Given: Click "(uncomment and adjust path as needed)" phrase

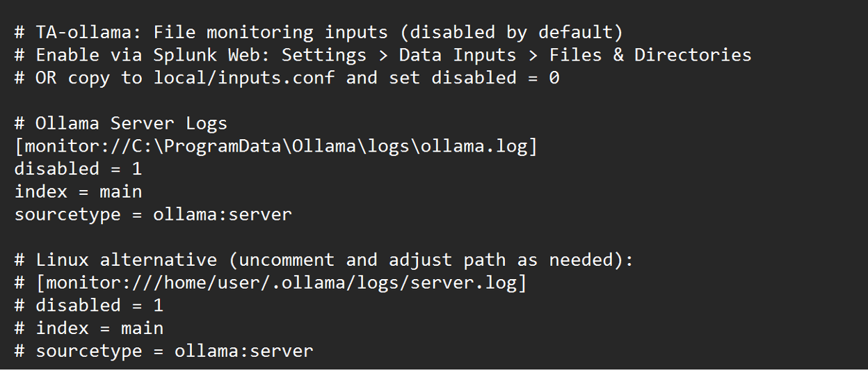Looking at the screenshot, I should click(431, 260).
